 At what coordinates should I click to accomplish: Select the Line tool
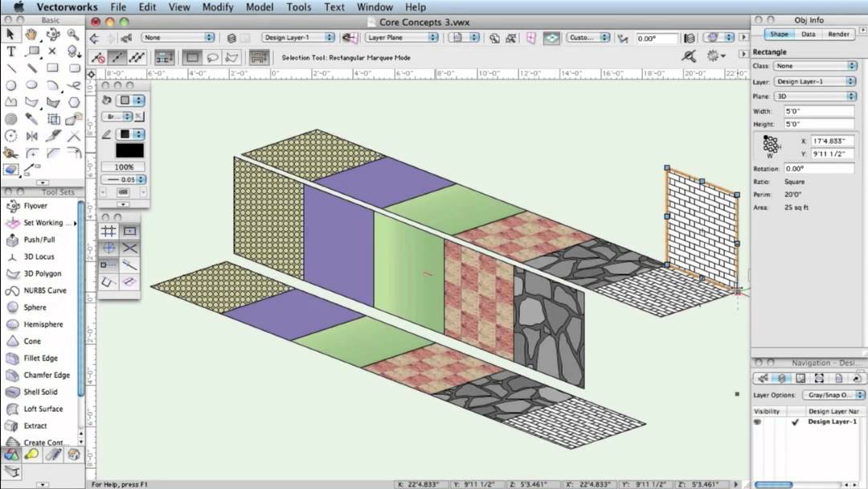10,68
